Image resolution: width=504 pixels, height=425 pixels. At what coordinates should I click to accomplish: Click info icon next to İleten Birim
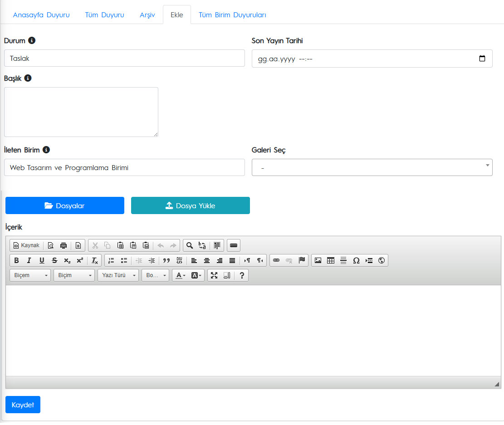[x=46, y=150]
